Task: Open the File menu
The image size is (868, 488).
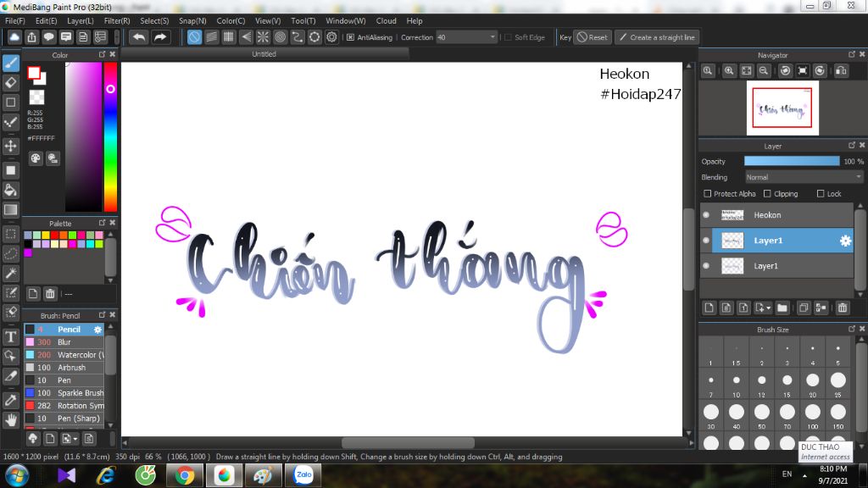Action: click(x=15, y=21)
